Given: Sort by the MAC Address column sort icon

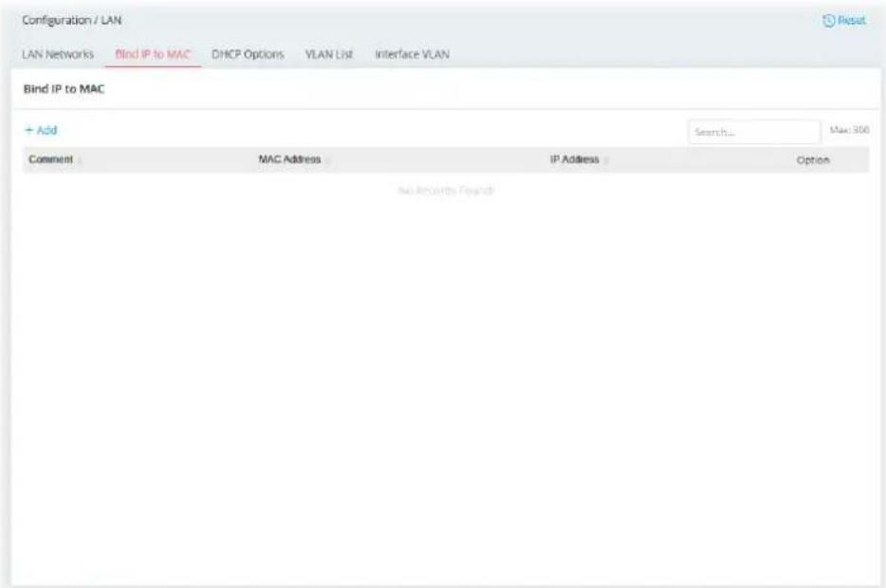Looking at the screenshot, I should click(x=327, y=161).
